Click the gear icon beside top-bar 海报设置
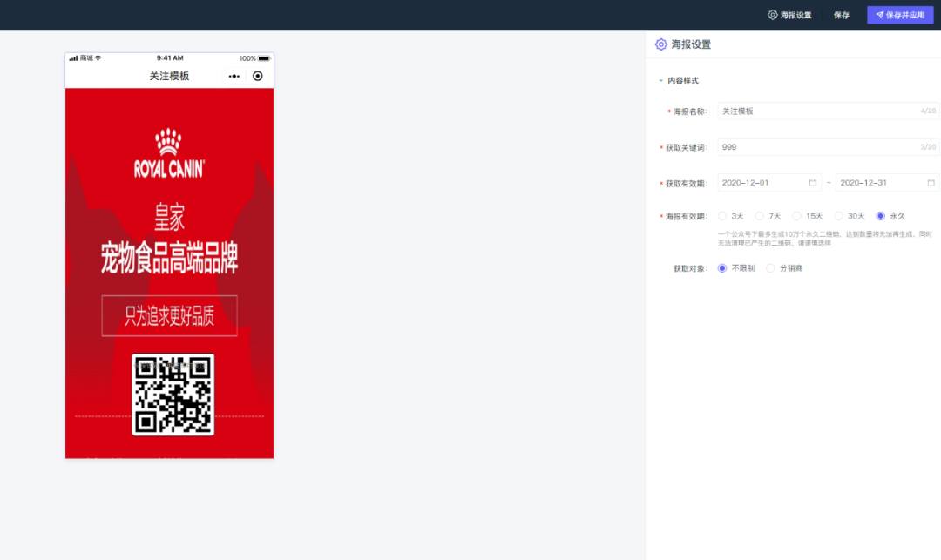This screenshot has width=941, height=560. point(772,15)
